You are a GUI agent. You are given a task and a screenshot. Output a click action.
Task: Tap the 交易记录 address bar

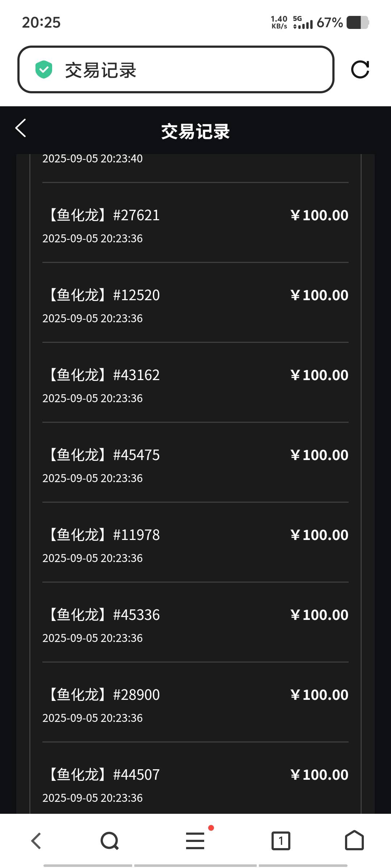[176, 69]
